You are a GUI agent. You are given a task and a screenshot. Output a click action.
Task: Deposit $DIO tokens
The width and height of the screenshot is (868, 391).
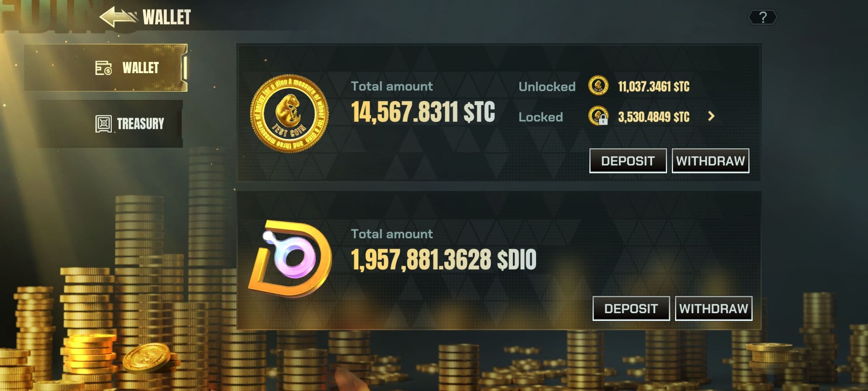click(x=631, y=308)
